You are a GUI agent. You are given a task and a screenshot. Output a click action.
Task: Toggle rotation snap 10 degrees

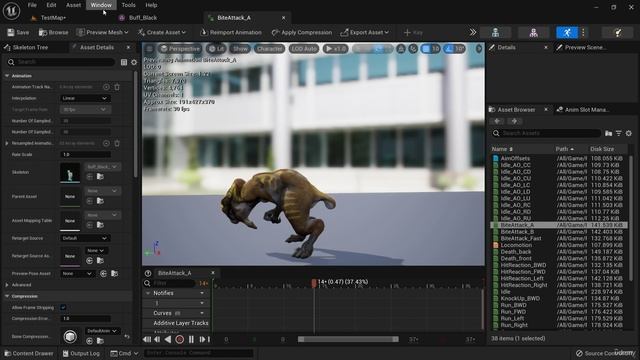pos(455,49)
